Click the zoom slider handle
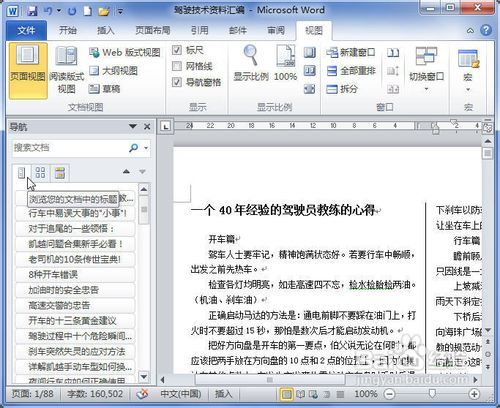This screenshot has width=500, height=408. pos(432,394)
